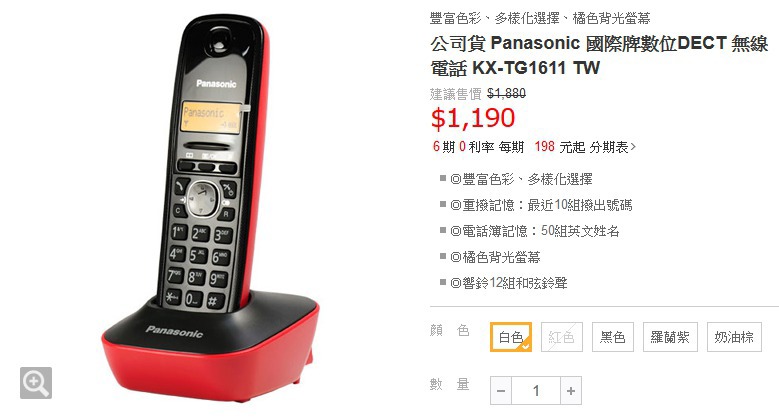The image size is (779, 420).
Task: Click the 豐富色彩 tagline above the title
Action: pyautogui.click(x=540, y=18)
